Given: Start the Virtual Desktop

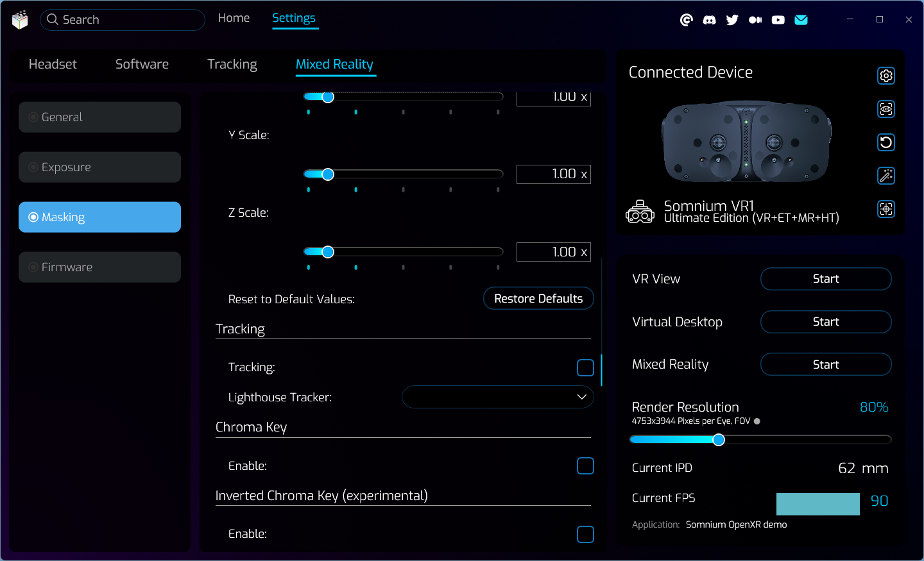Looking at the screenshot, I should 825,322.
